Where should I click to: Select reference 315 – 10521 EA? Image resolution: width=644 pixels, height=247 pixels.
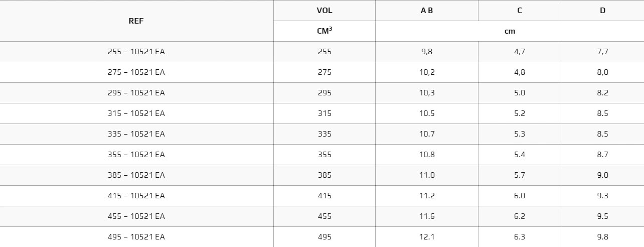(136, 113)
